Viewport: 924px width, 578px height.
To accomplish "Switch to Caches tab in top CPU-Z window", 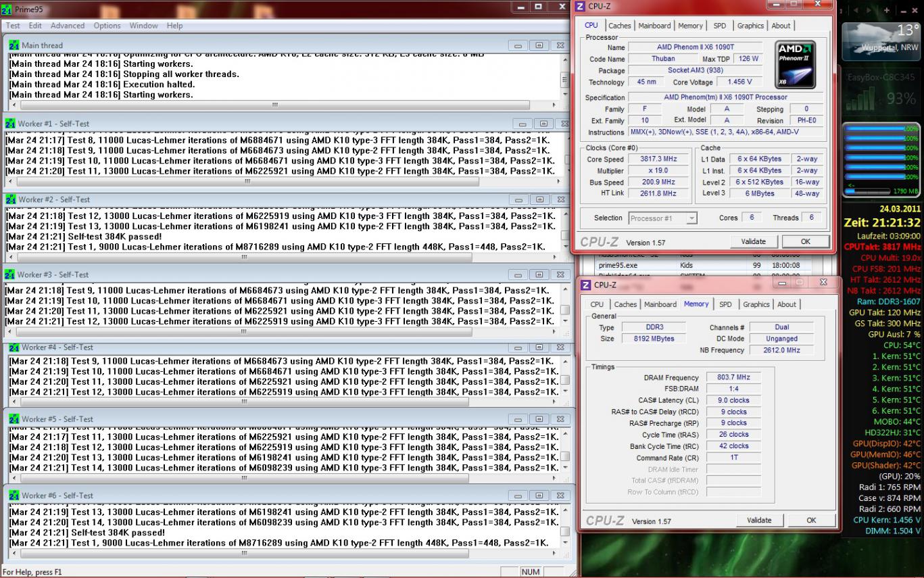I will pyautogui.click(x=619, y=26).
